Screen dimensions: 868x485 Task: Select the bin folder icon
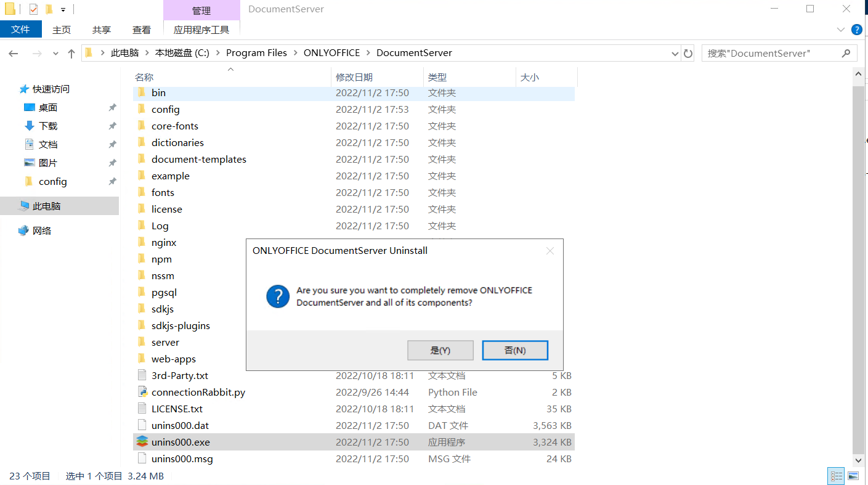142,92
